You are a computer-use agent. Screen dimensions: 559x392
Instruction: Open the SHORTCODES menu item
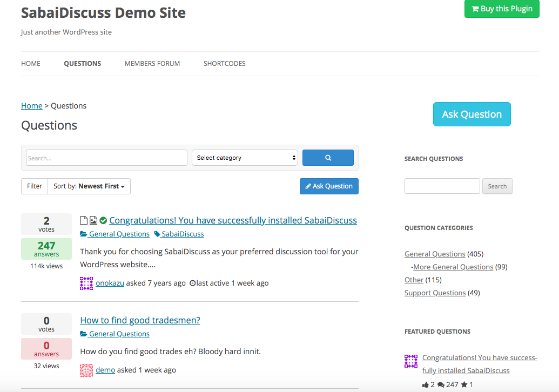[225, 63]
